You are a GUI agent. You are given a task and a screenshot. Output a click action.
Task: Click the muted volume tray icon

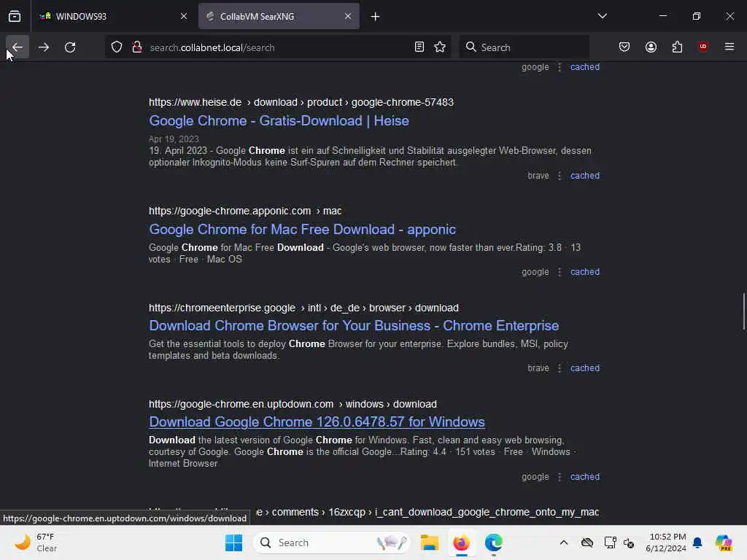[x=629, y=542]
